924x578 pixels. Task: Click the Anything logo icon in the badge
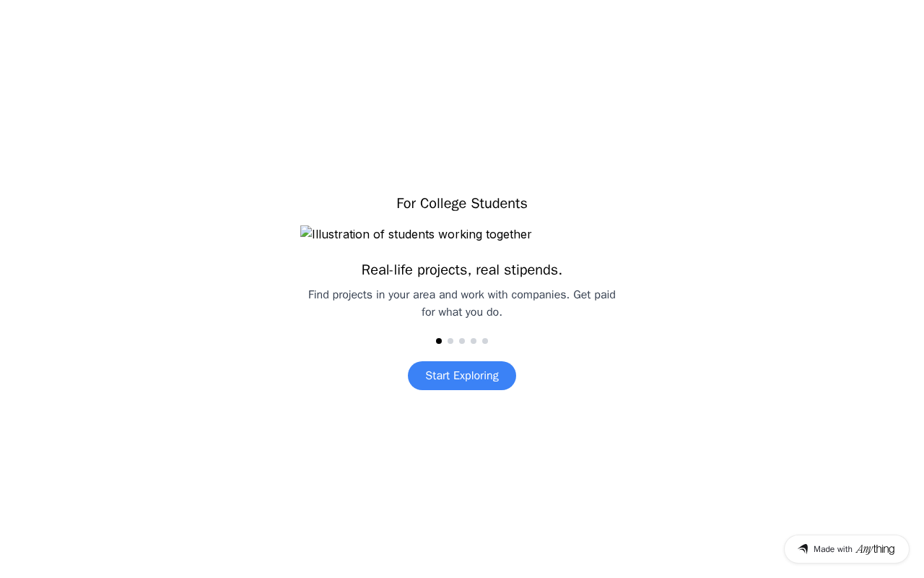803,549
